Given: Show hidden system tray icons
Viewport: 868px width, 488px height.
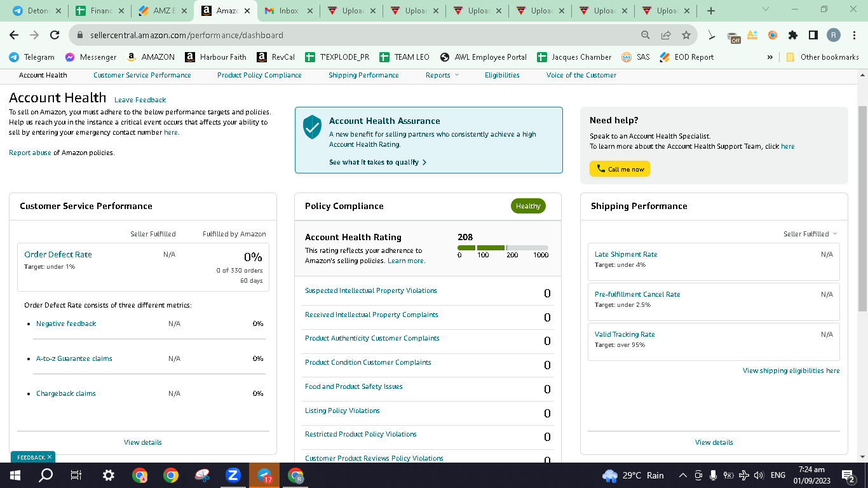Looking at the screenshot, I should (x=683, y=475).
